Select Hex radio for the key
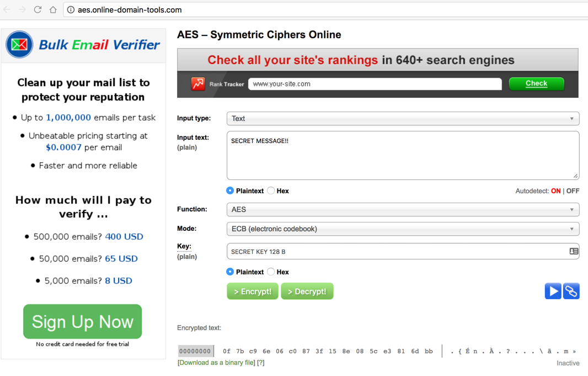 [271, 272]
